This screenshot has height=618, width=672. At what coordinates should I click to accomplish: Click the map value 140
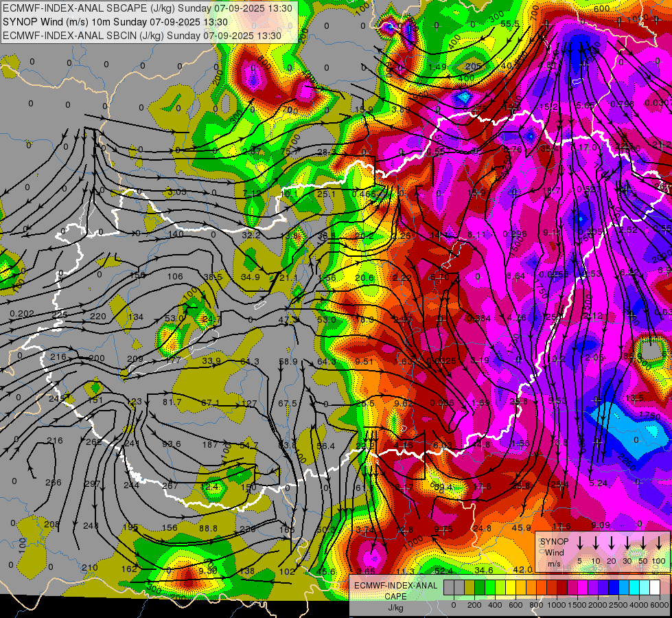[x=176, y=234]
